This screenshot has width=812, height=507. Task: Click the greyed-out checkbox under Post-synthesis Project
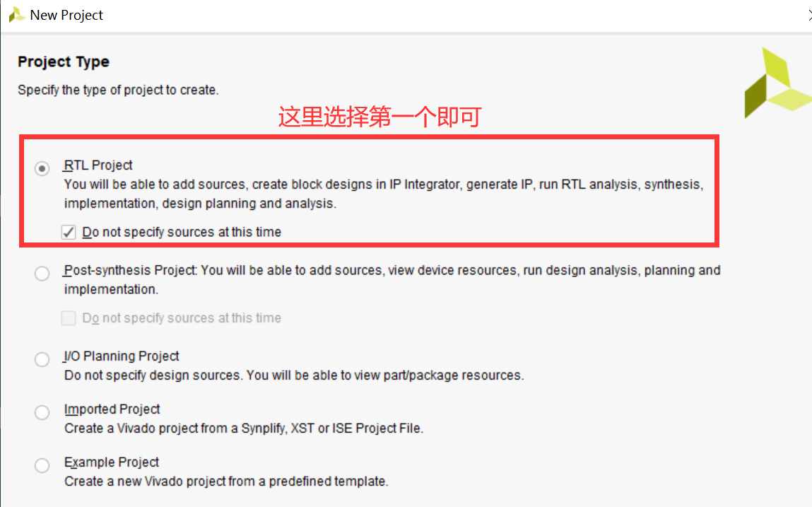69,318
